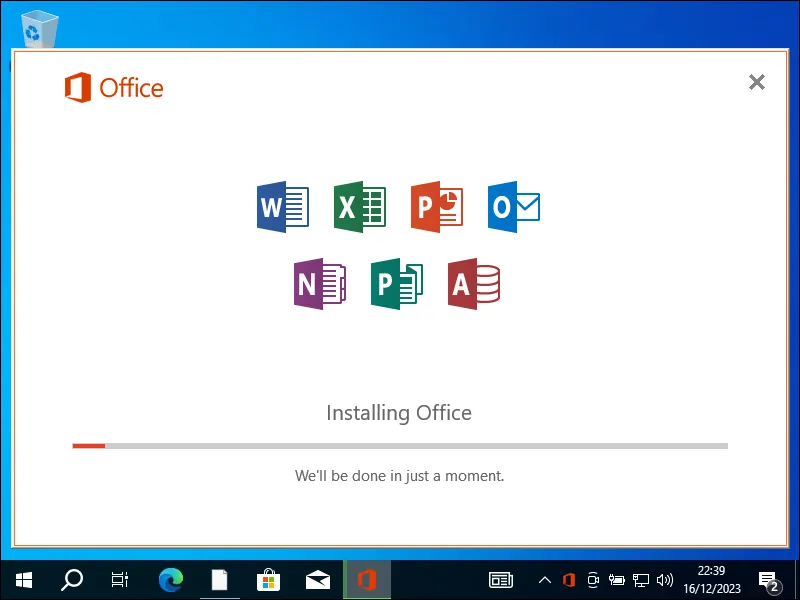800x600 pixels.
Task: Click the Access database icon
Action: (474, 284)
